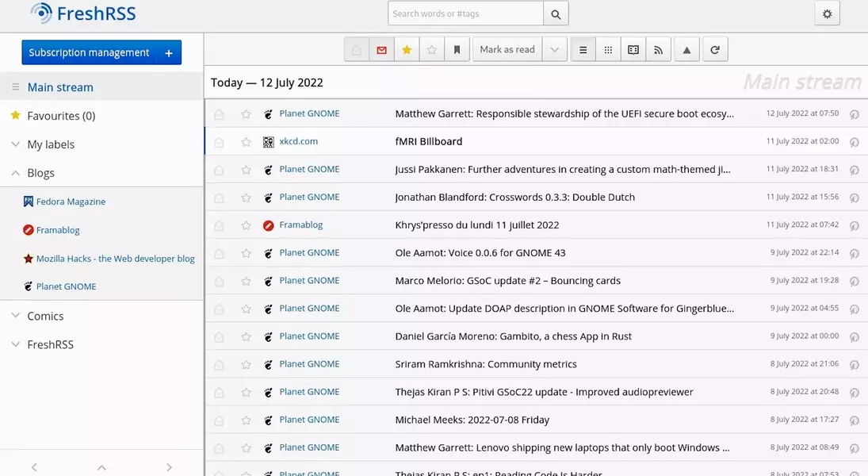Screen dimensions: 868x476
Task: Open external link for Khrys'presso article
Action: 855,225
